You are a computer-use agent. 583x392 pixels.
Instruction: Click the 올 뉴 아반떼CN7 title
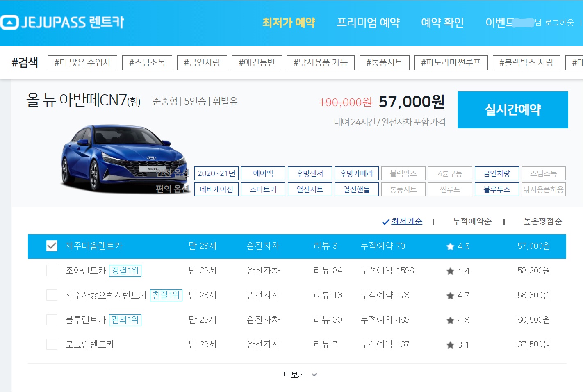click(x=83, y=100)
